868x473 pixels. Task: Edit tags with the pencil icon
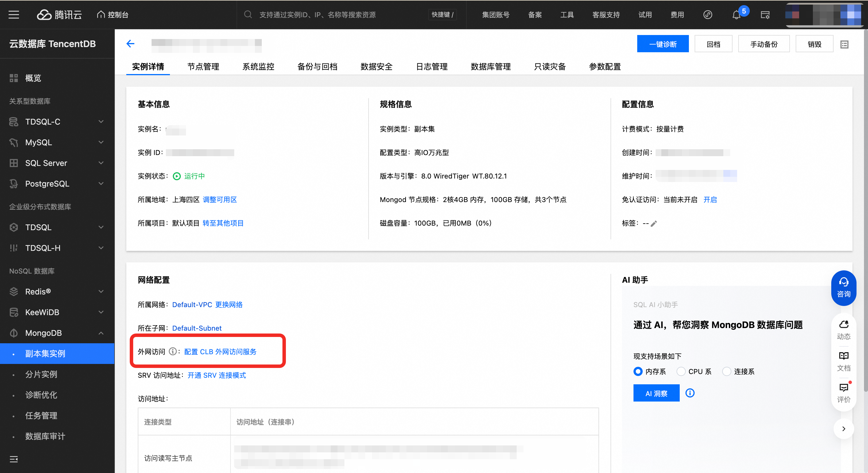tap(654, 223)
